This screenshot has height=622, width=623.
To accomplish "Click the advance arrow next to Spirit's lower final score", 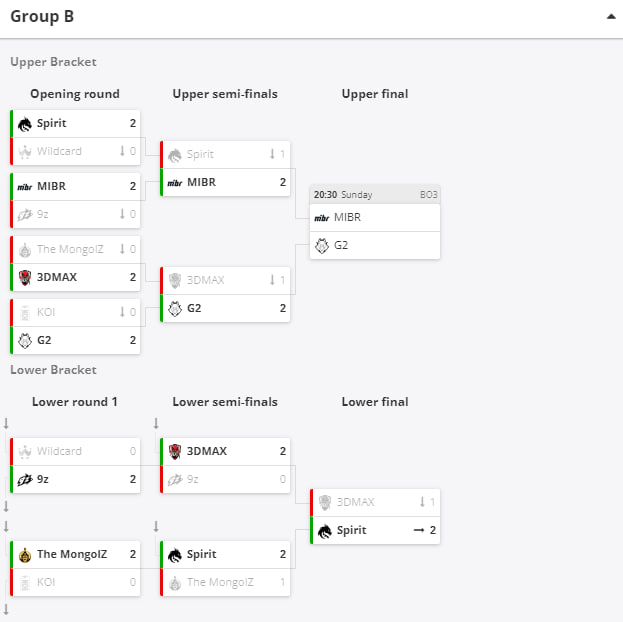I will [419, 530].
